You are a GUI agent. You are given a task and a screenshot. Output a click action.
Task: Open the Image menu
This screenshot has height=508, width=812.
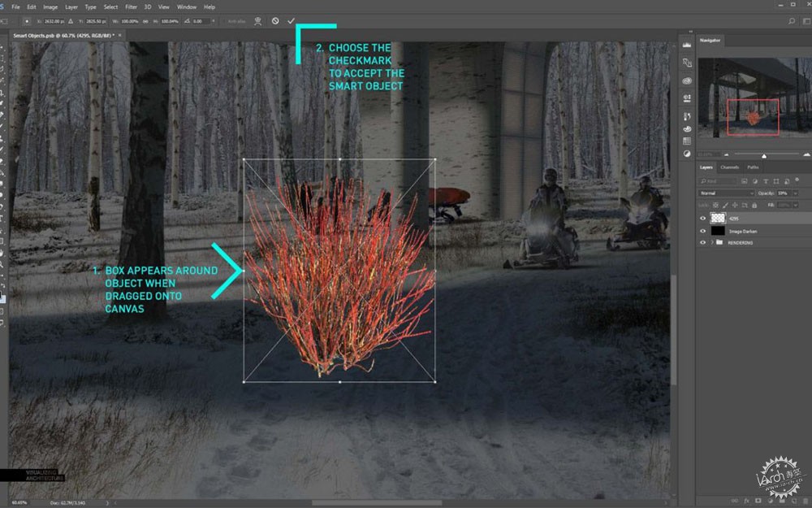[50, 7]
